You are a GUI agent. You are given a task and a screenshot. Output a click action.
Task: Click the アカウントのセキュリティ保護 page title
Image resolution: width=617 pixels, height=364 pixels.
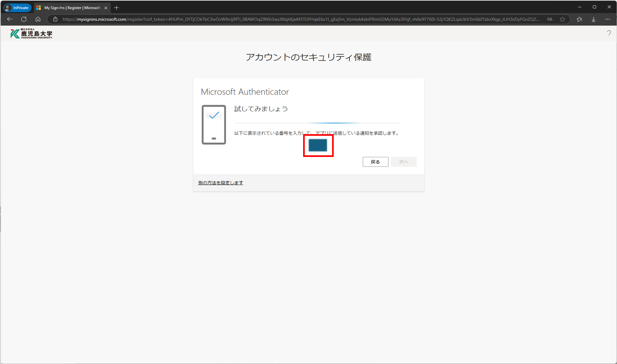pyautogui.click(x=309, y=57)
